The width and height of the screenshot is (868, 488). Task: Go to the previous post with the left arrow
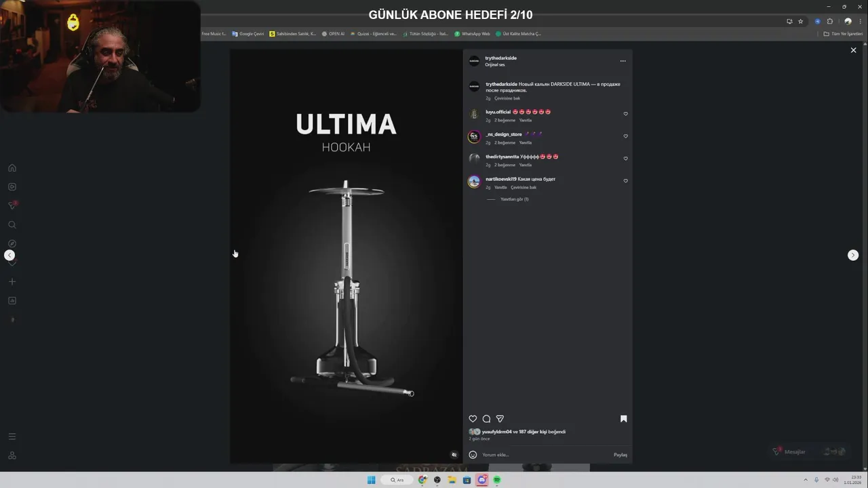point(9,255)
